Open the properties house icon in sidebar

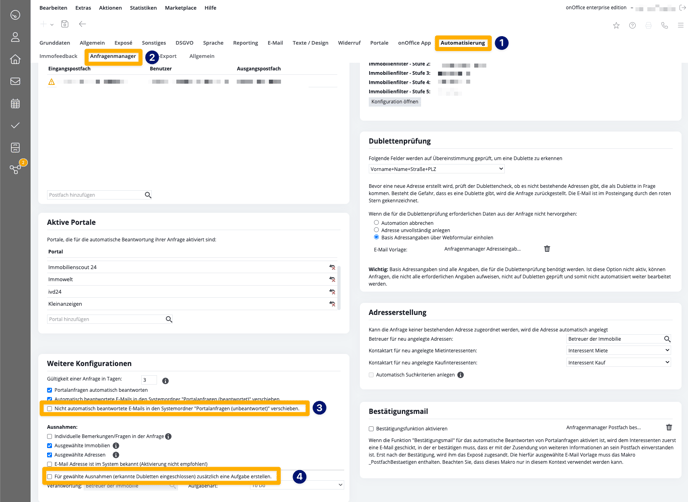coord(15,59)
